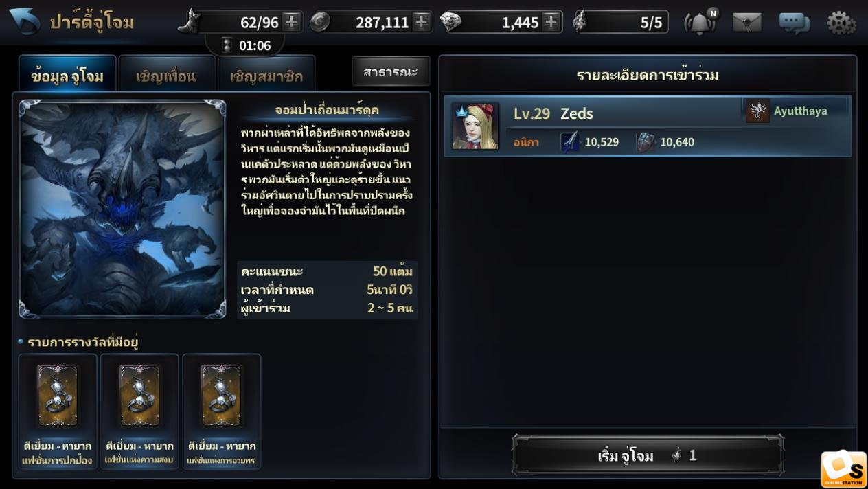Select the third reward card แฟชั่นแห่งการอวยพร

(222, 411)
